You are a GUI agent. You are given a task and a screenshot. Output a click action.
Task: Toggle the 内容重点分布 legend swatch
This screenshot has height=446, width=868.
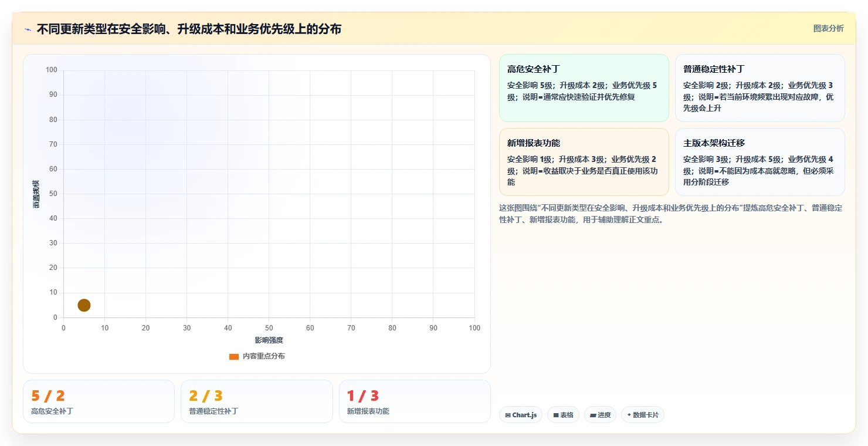point(233,356)
